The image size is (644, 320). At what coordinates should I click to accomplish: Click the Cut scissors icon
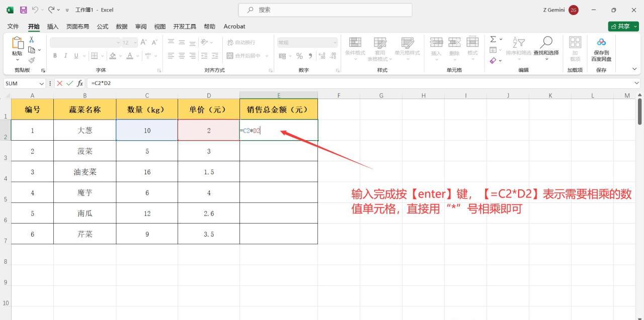(32, 40)
